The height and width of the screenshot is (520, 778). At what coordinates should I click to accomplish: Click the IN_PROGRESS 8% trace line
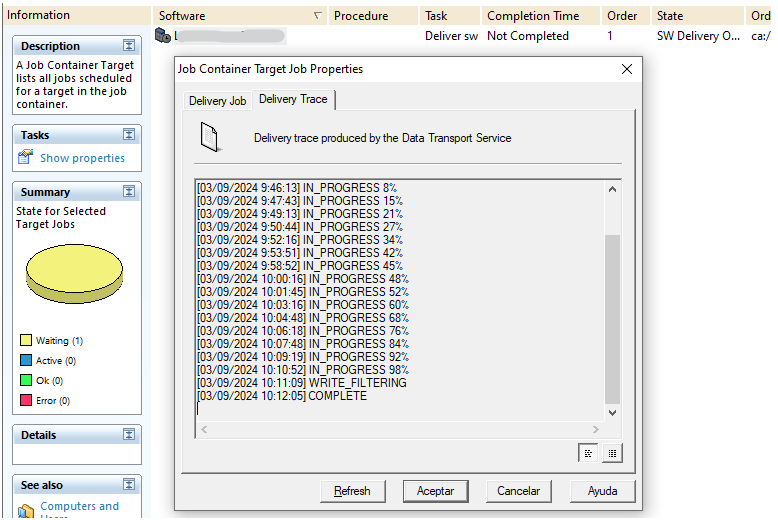297,188
